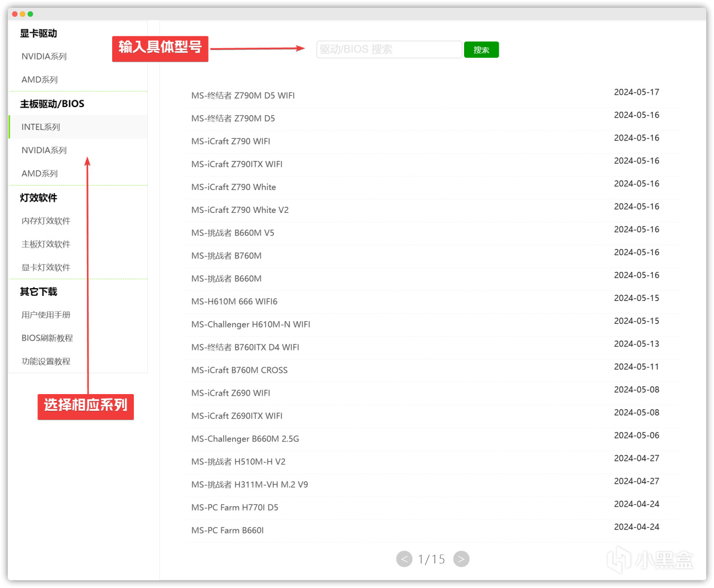Click the date 2024-05-06
Viewport: 714px width, 588px height.
[x=636, y=435]
